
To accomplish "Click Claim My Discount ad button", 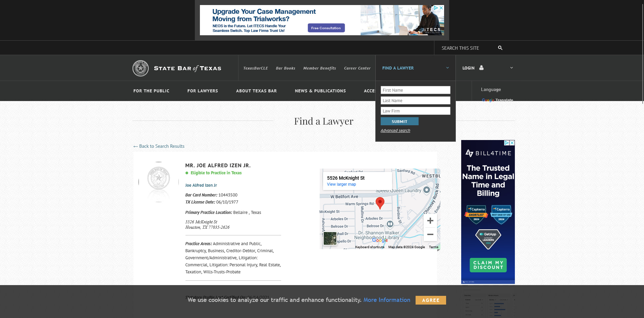I will [488, 265].
